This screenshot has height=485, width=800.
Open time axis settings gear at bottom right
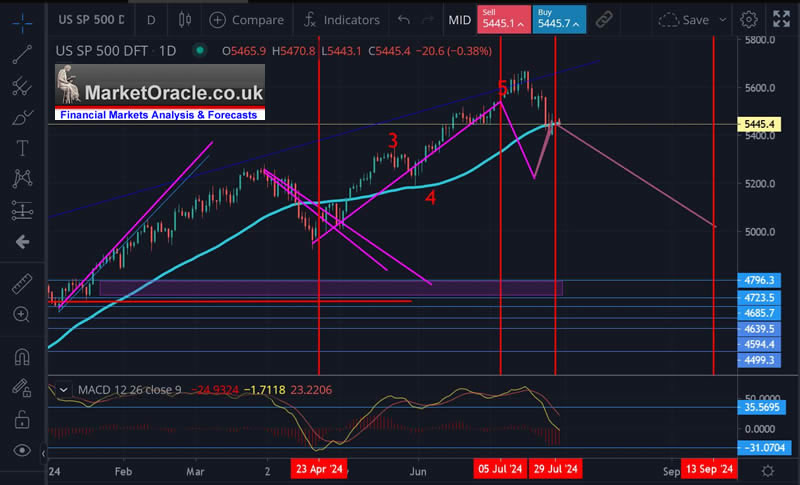[767, 471]
